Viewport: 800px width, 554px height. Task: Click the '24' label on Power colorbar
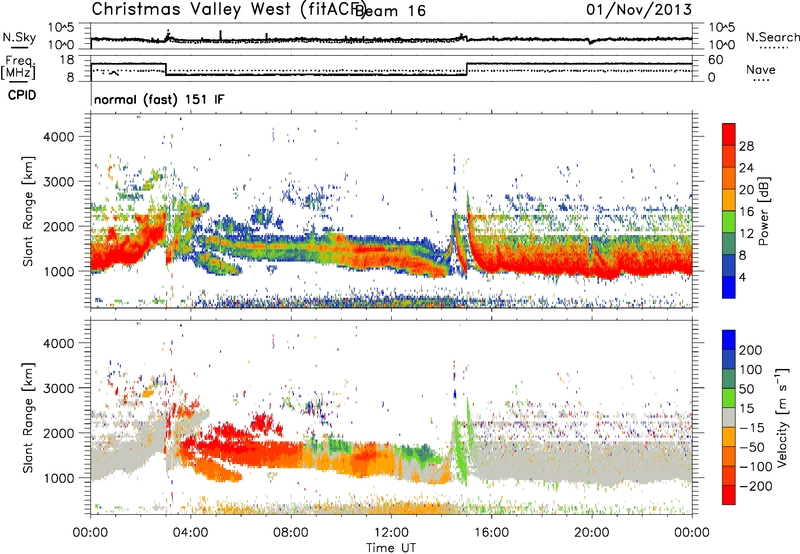pos(746,168)
